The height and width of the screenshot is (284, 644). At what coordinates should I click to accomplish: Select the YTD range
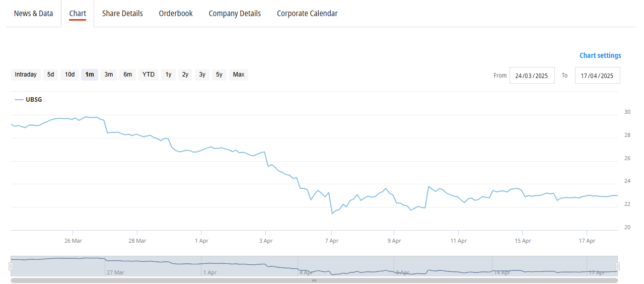149,75
